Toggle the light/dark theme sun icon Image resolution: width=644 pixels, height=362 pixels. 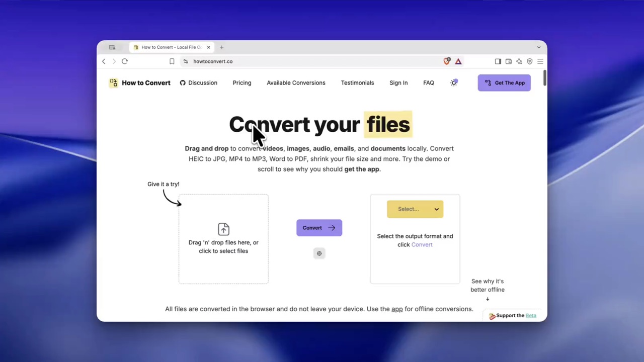coord(454,83)
